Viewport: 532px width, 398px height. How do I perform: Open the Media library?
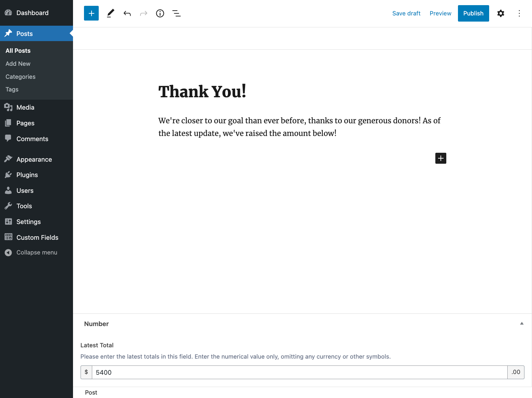coord(25,107)
